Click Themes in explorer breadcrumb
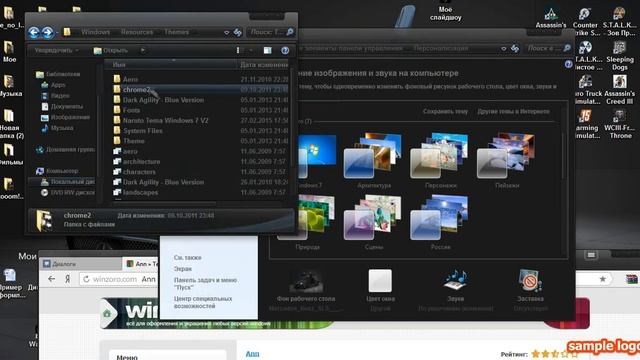 (x=176, y=32)
